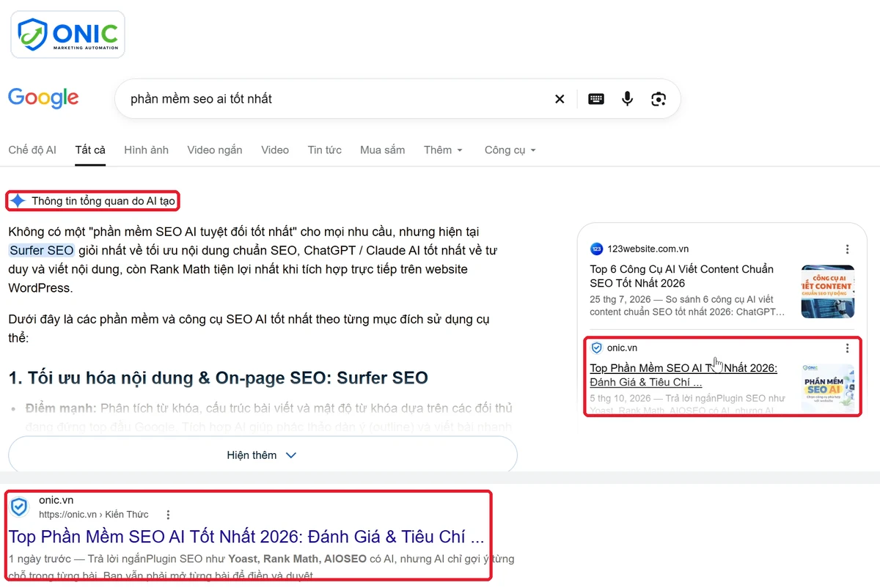Click the highlighted Surfer SEO term
This screenshot has height=588, width=880.
42,250
